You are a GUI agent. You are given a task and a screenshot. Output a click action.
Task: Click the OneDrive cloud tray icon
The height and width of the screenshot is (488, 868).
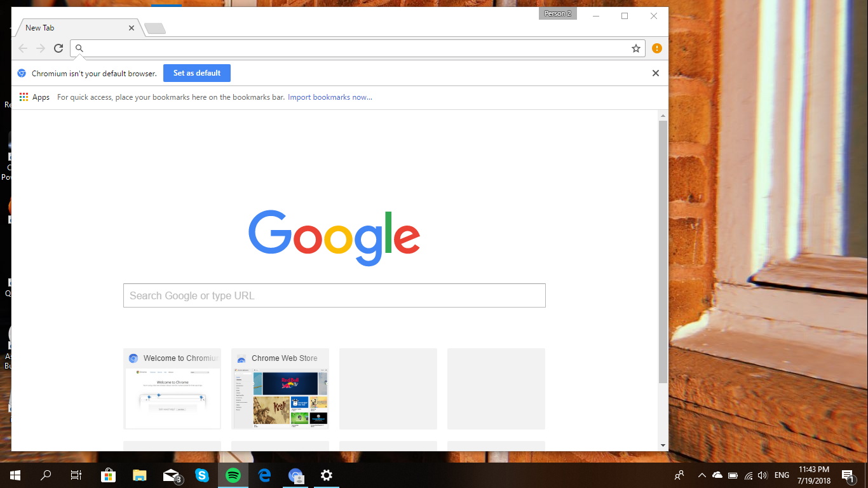tap(717, 475)
